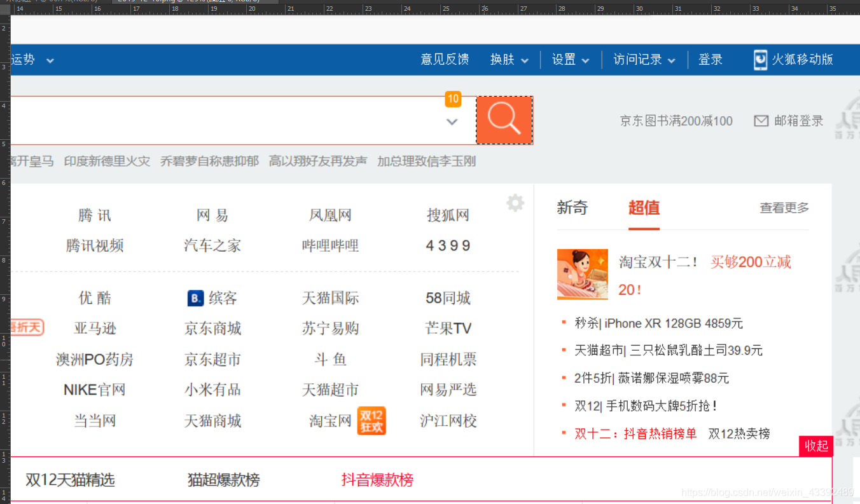Open the NIKE官网 link
Viewport: 860px width, 504px height.
click(95, 390)
